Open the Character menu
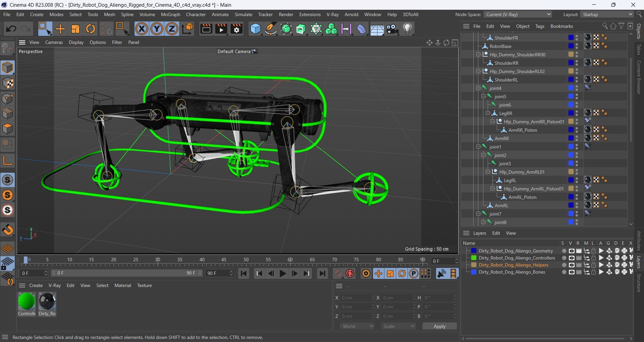This screenshot has height=342, width=644. (x=196, y=14)
